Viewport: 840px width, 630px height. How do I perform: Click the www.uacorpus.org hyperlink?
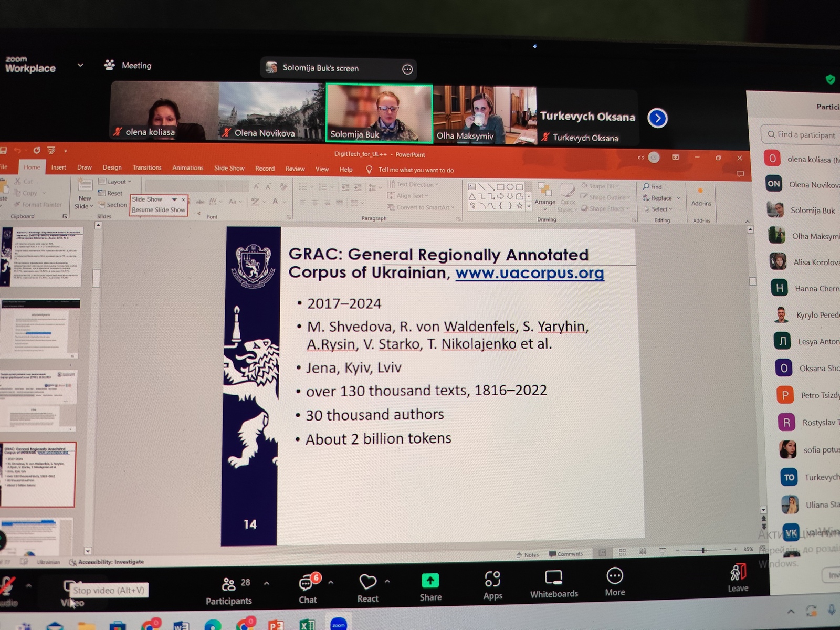click(529, 273)
